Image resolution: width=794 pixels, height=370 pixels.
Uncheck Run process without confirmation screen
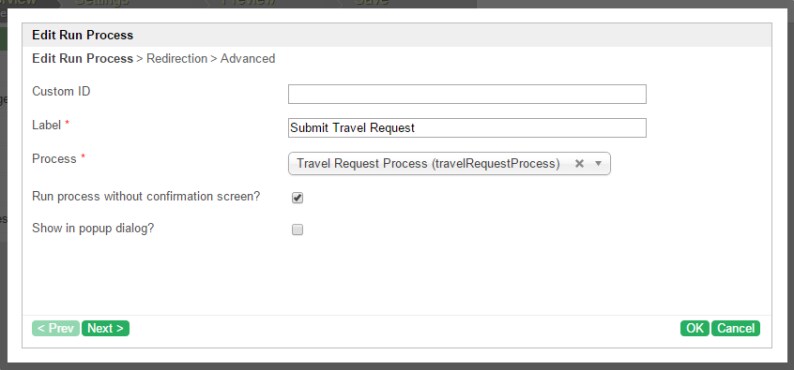[297, 198]
